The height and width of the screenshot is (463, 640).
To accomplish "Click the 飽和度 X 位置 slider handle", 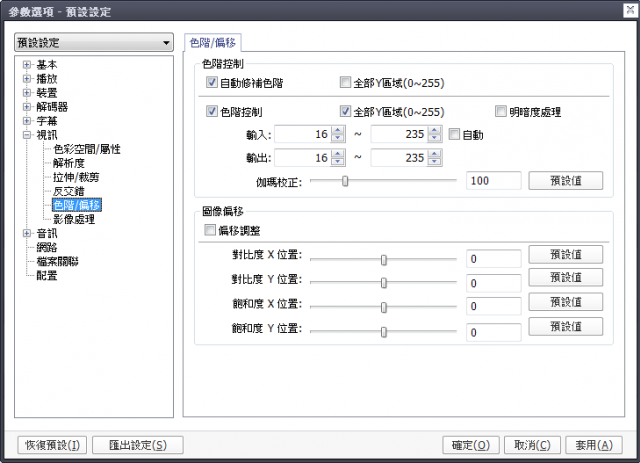I will click(384, 307).
